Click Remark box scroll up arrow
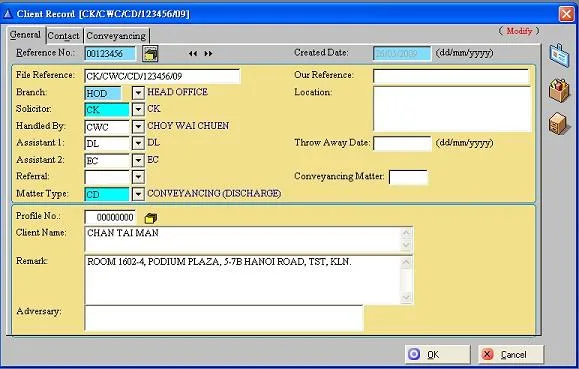 (x=406, y=263)
